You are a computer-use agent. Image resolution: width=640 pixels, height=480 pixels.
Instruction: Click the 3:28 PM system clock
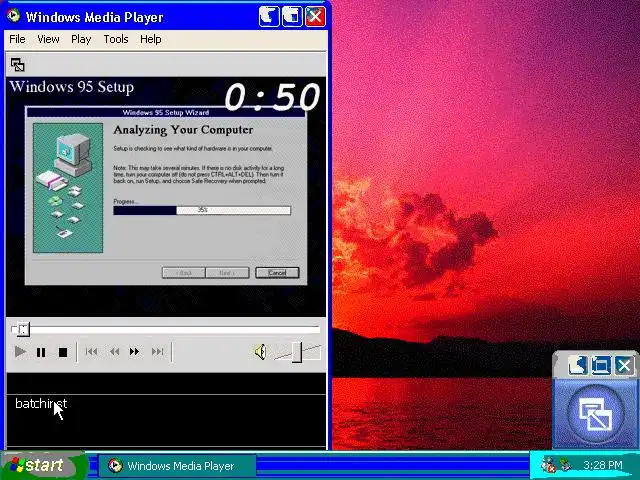tap(602, 465)
